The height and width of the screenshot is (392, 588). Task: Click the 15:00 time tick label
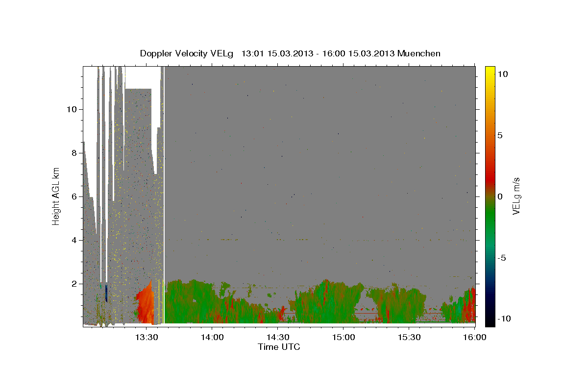coord(343,337)
